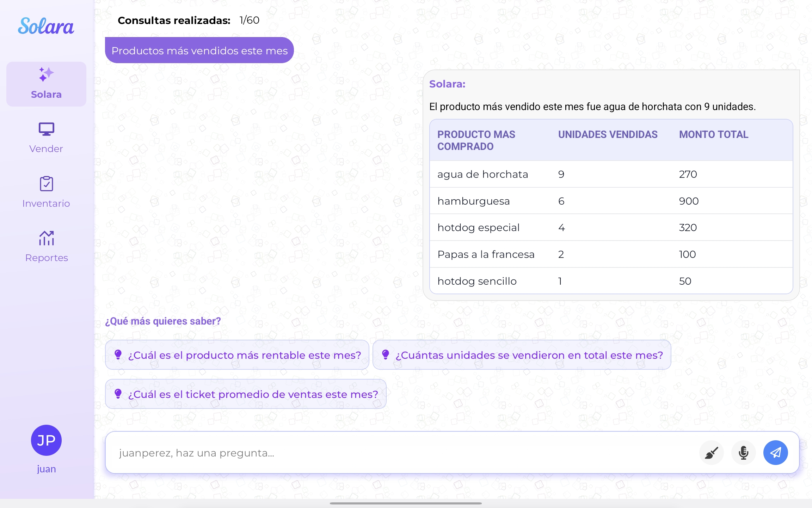This screenshot has height=508, width=812.
Task: Open the Vender monitor icon
Action: [x=46, y=129]
